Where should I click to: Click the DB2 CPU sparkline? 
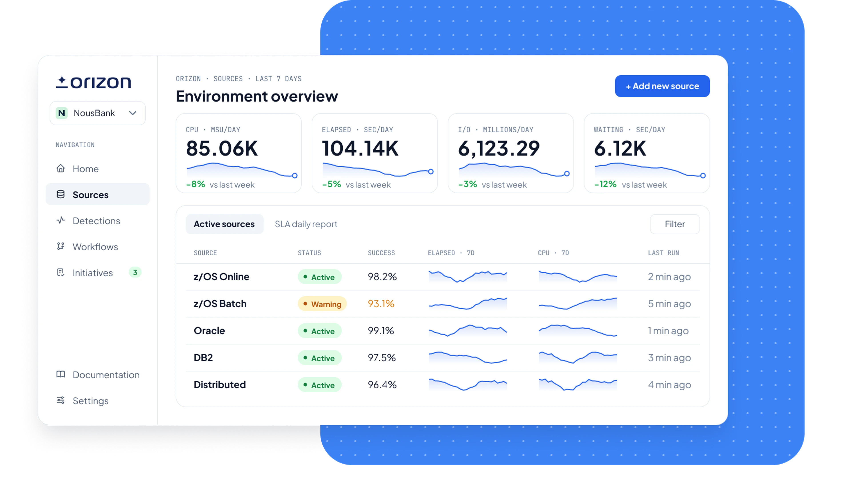[x=578, y=358]
